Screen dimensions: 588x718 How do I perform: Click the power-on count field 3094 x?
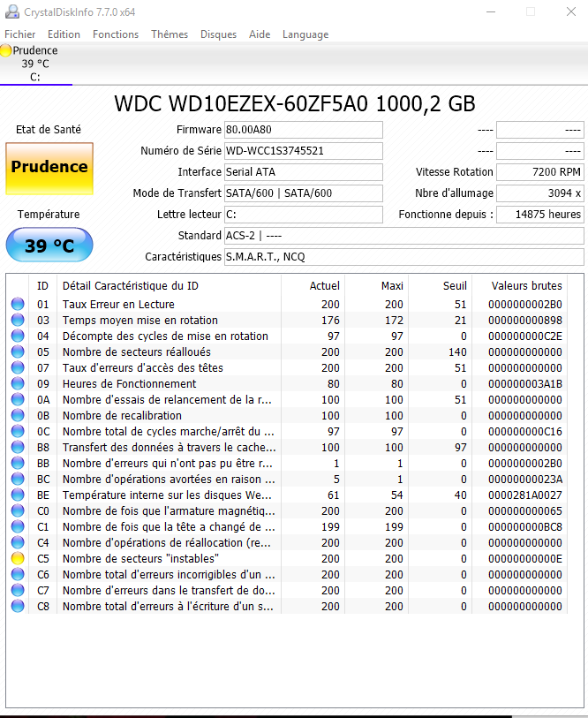(540, 193)
